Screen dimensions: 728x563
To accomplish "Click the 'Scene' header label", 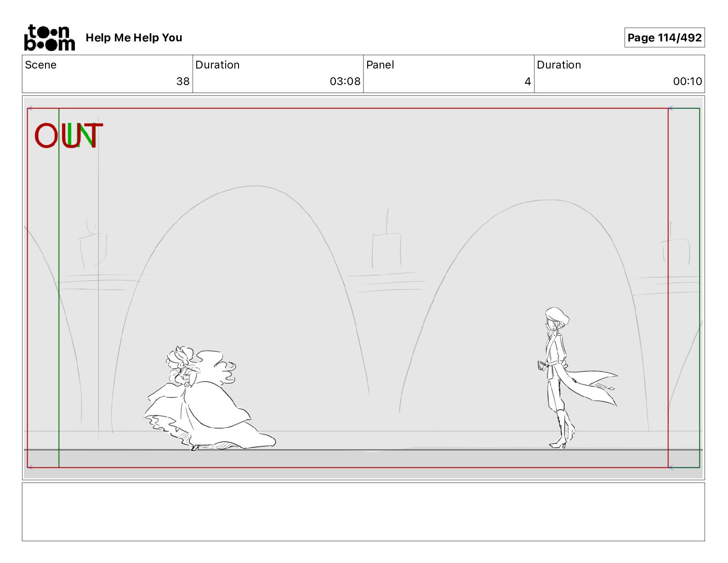I will coord(41,65).
